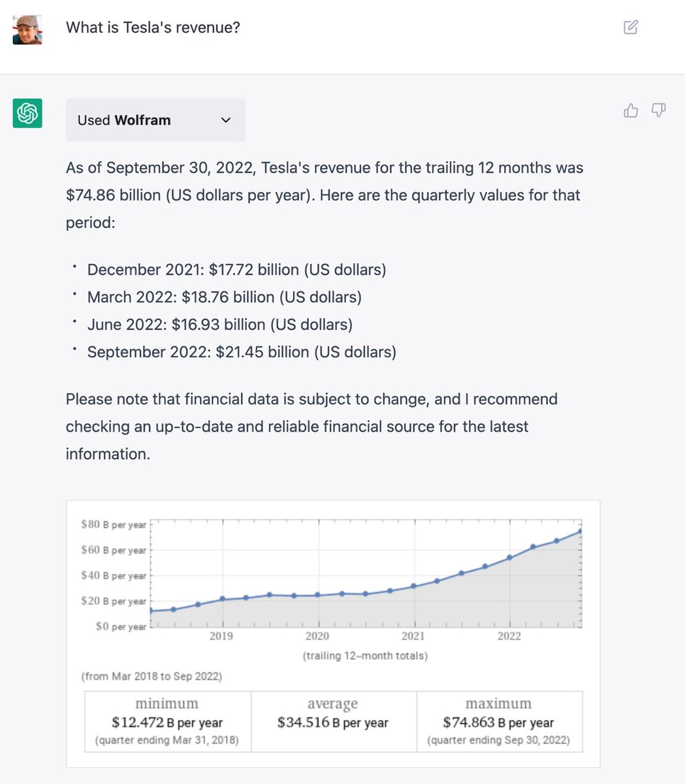This screenshot has height=784, width=685.
Task: Click the "What is Tesla's revenue?" prompt text
Action: (153, 27)
